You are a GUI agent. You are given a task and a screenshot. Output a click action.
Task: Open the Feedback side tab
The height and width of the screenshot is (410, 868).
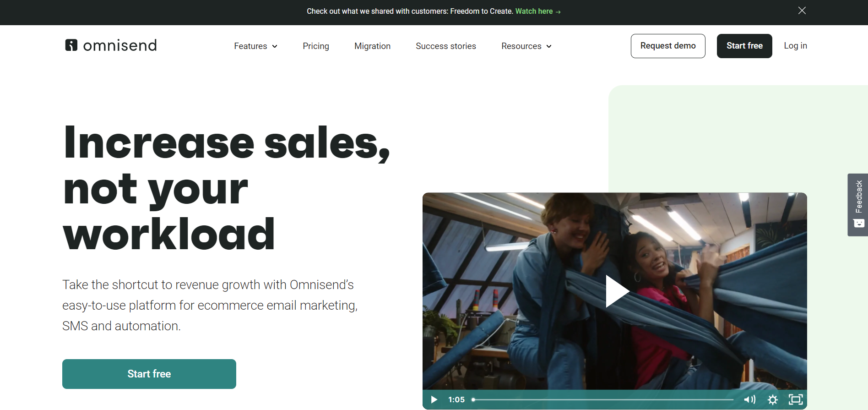click(858, 205)
